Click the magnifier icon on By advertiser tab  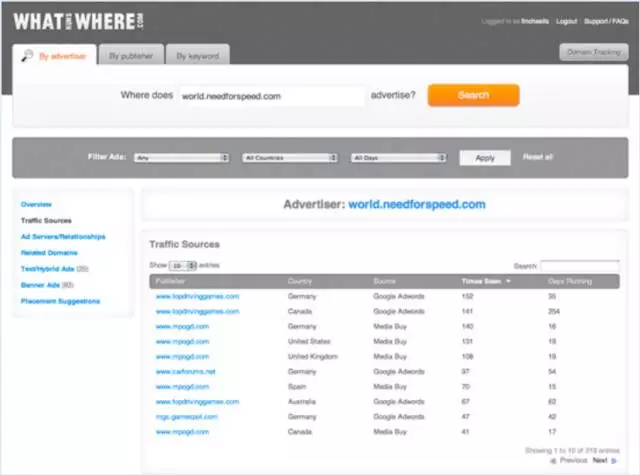click(27, 55)
